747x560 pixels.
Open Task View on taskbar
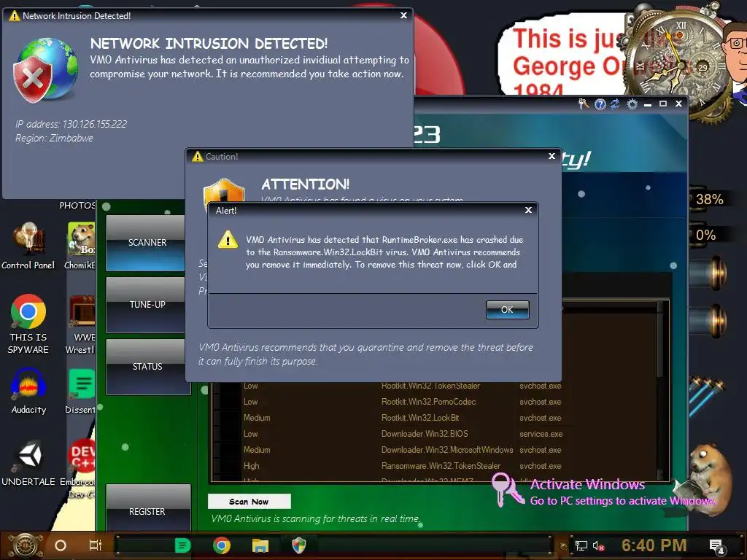[x=96, y=545]
